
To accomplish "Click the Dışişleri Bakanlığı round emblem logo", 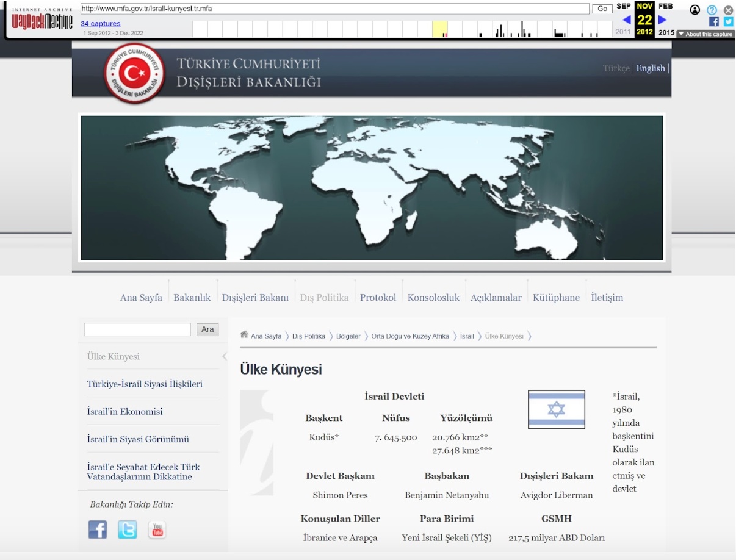I will (134, 74).
